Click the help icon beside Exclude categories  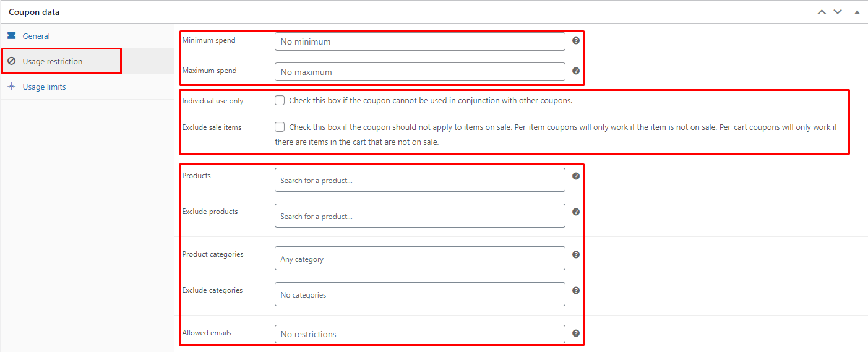[x=576, y=290]
